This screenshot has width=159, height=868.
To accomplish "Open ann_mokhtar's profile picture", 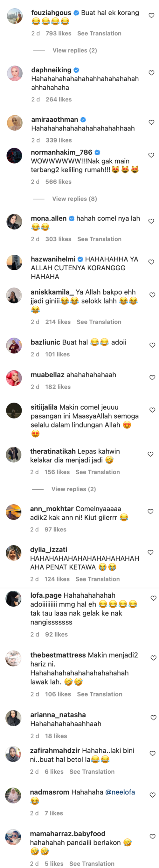I will [13, 512].
